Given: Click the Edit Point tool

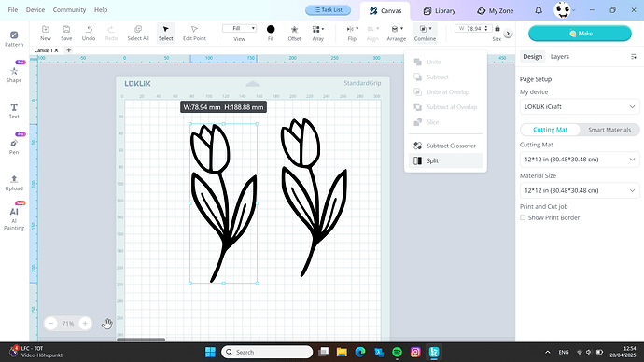Looking at the screenshot, I should [194, 33].
